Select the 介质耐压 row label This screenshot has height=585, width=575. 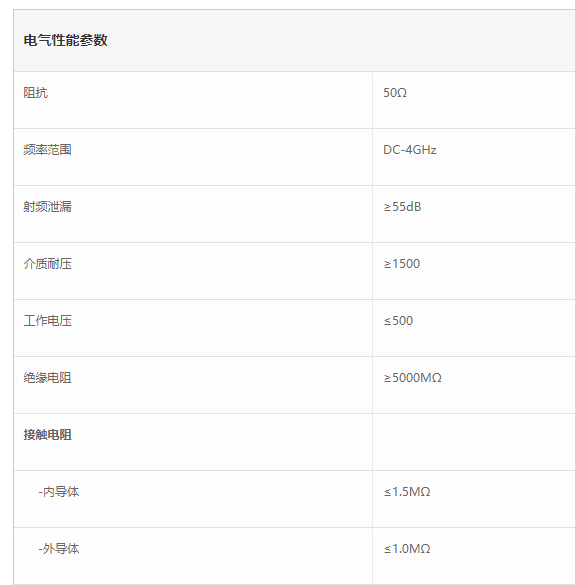click(x=47, y=264)
